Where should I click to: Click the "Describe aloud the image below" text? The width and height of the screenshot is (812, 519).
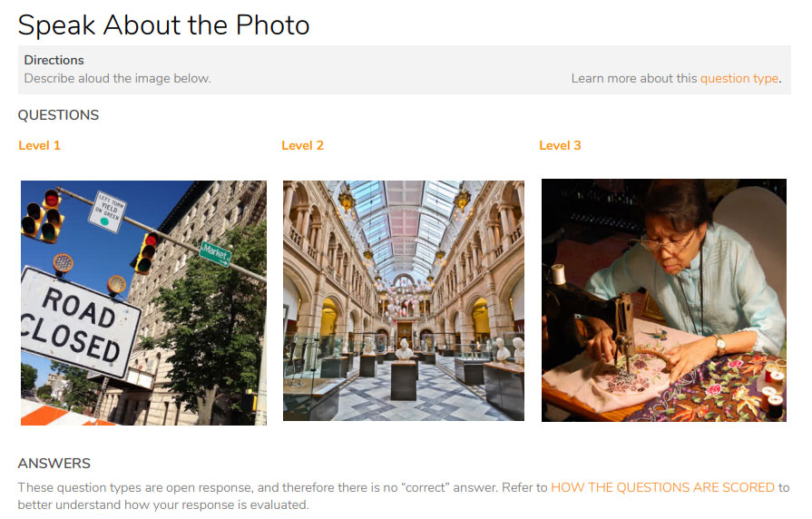coord(118,78)
